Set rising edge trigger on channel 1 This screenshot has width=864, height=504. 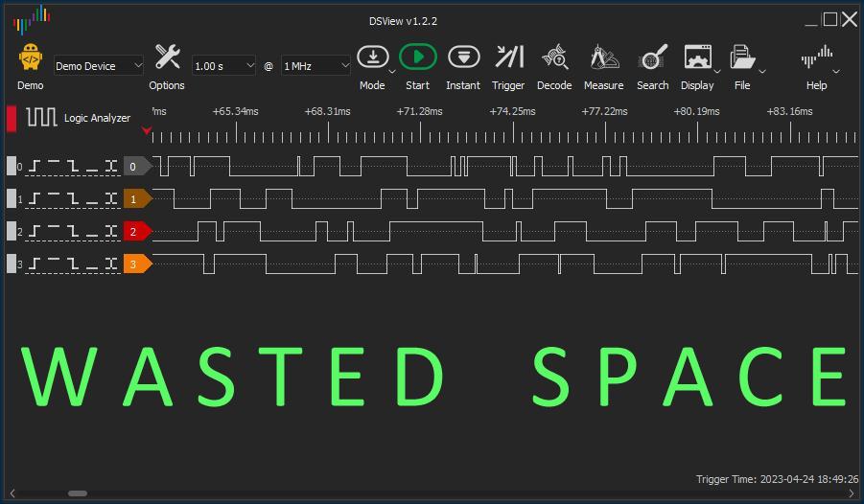point(35,199)
